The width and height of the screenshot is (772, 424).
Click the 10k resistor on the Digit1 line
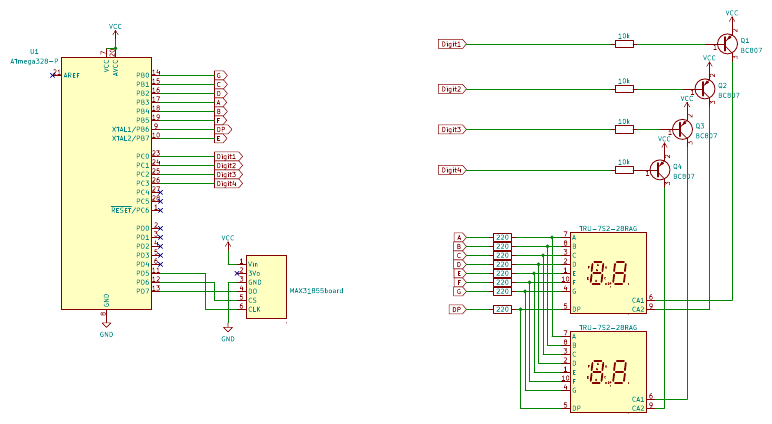coord(624,44)
